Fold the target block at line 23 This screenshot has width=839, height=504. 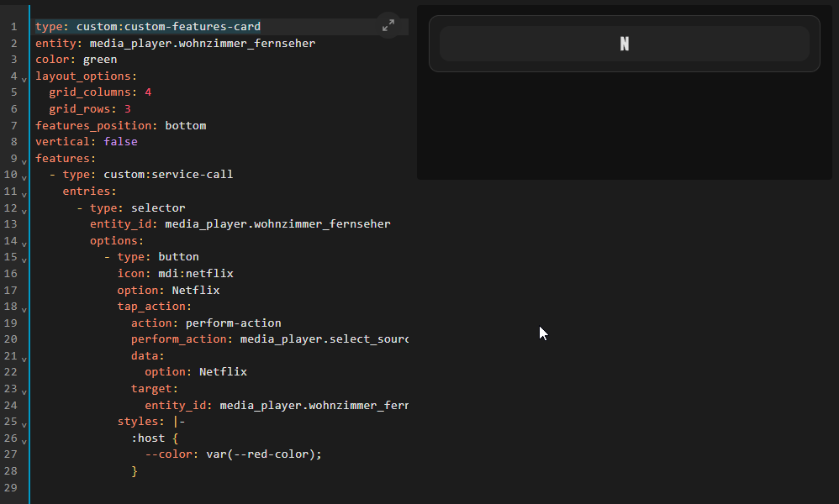pyautogui.click(x=24, y=391)
